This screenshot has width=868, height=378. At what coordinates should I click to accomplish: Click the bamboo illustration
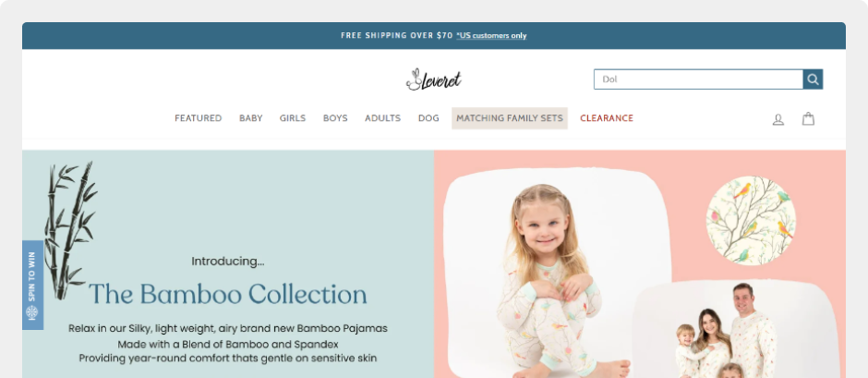point(70,230)
